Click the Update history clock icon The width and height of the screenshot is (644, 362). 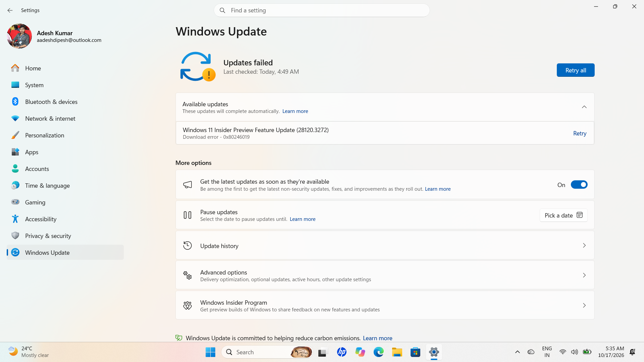187,246
